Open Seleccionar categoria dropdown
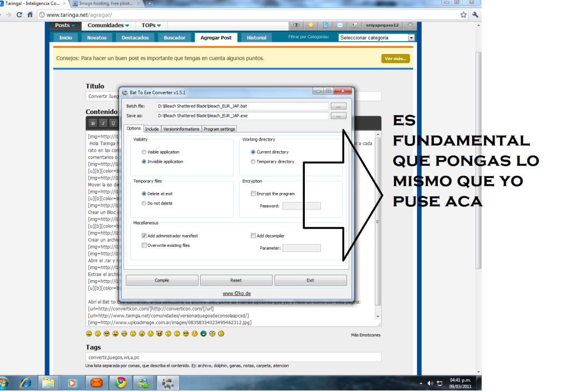The width and height of the screenshot is (569, 392). (x=377, y=38)
